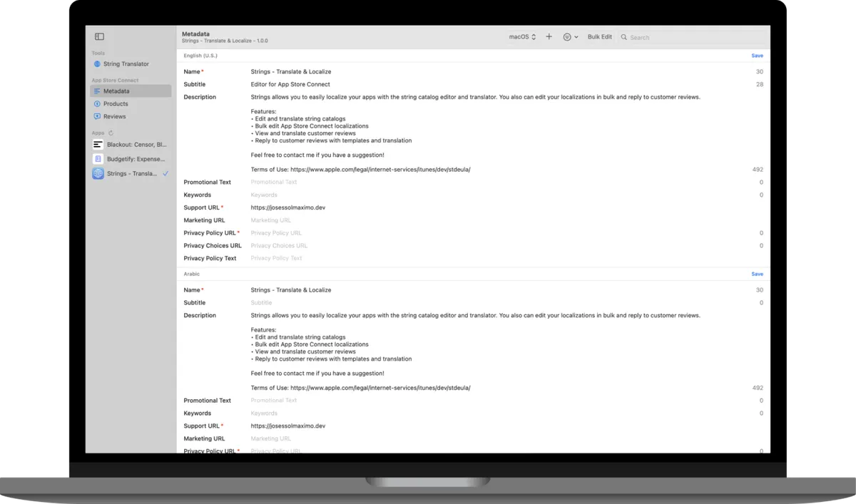Click the Blackout app icon
Screen dimensions: 856x504
pos(98,145)
